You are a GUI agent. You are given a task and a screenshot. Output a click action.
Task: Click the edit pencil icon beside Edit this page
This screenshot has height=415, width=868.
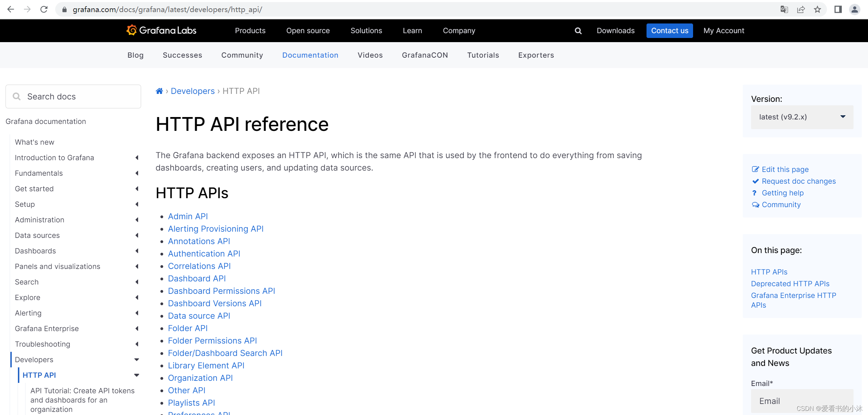pyautogui.click(x=755, y=169)
